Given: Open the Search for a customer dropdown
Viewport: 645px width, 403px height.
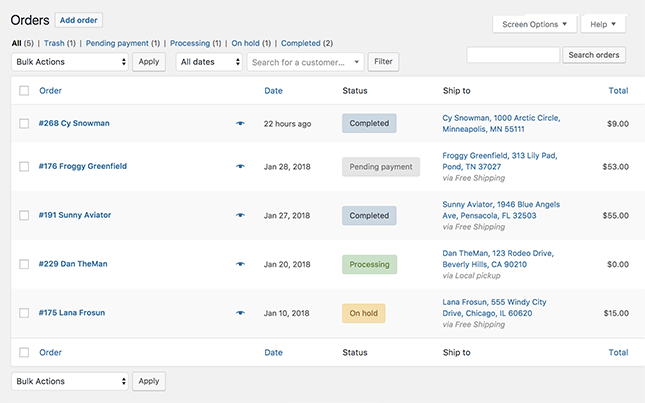Looking at the screenshot, I should tap(305, 62).
